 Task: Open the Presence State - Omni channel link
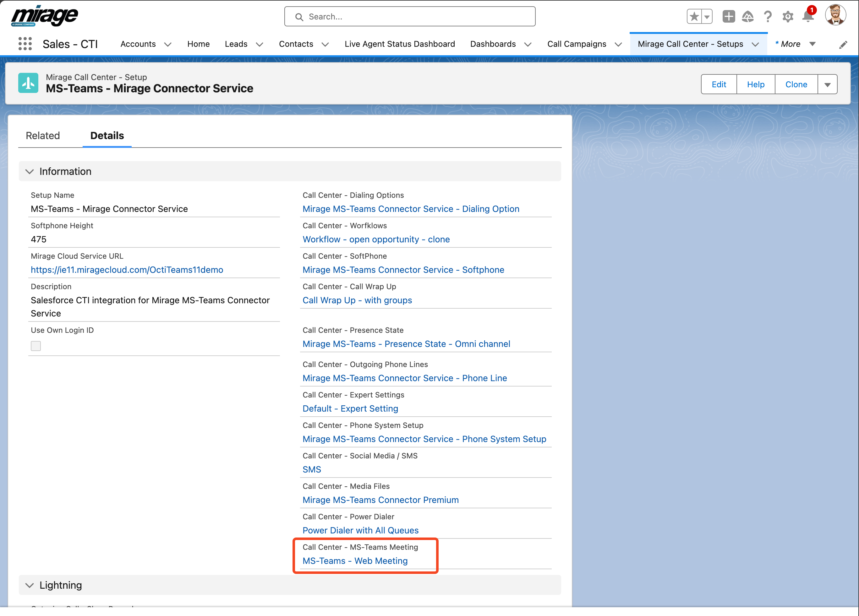click(x=406, y=344)
